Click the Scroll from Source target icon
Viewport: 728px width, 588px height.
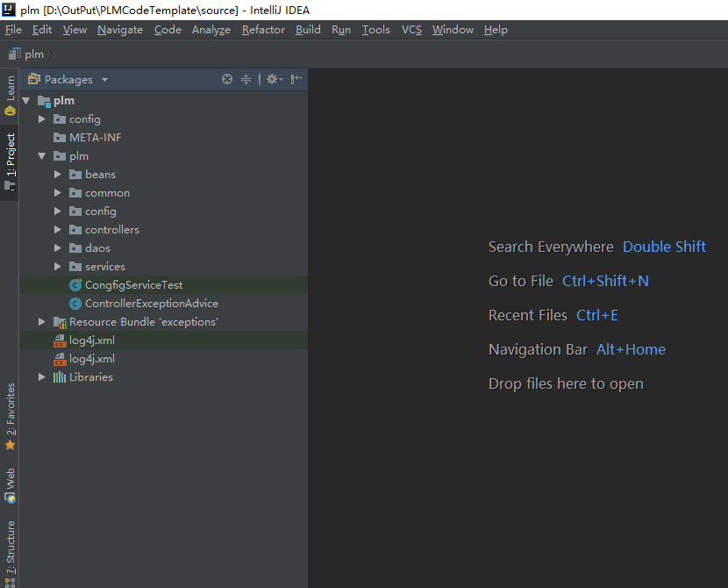tap(227, 79)
